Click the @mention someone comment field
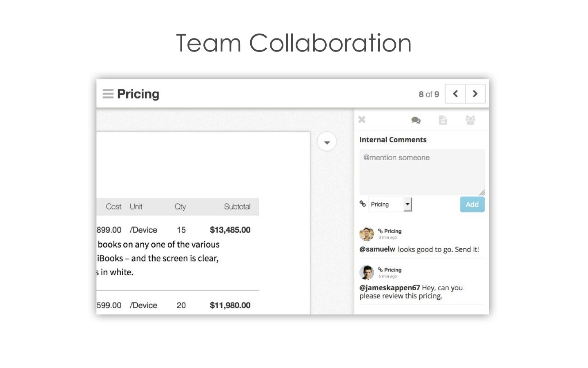This screenshot has width=588, height=368. pos(422,172)
